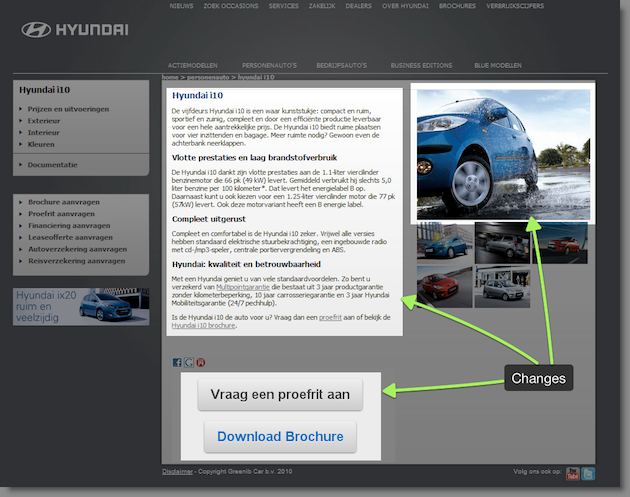Click heading 'Hyundai: kwaliteit en betrouwbaarheid'

[246, 264]
